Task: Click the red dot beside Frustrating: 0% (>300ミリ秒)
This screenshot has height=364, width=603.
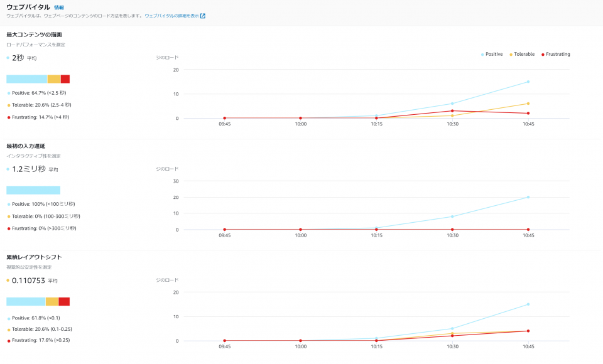Action: (x=8, y=228)
